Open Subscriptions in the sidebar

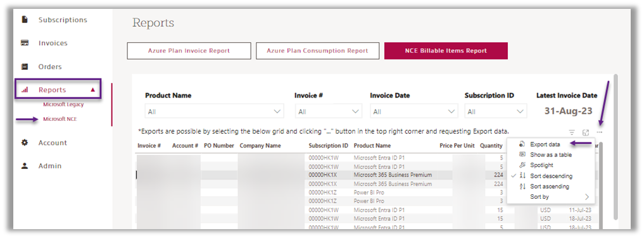tap(63, 20)
